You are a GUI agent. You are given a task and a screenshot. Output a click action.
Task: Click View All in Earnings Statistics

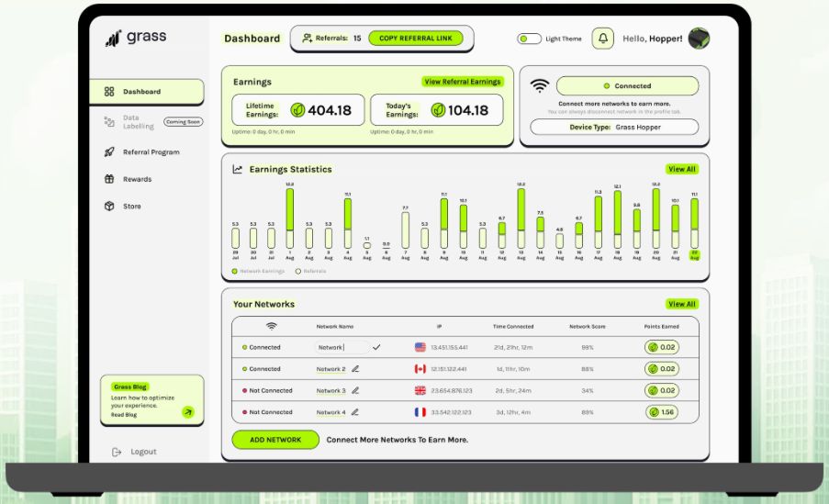point(682,169)
